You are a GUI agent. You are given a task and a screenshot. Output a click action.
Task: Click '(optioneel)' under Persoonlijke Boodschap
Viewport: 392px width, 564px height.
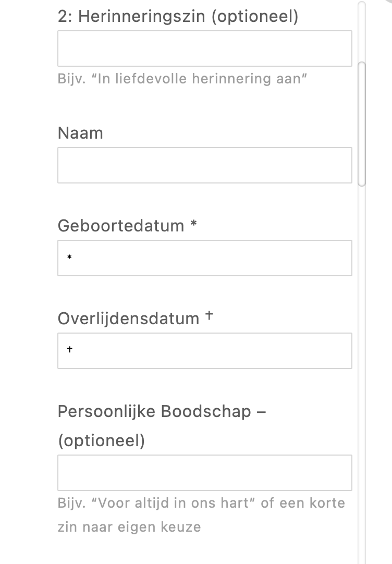coord(101,441)
